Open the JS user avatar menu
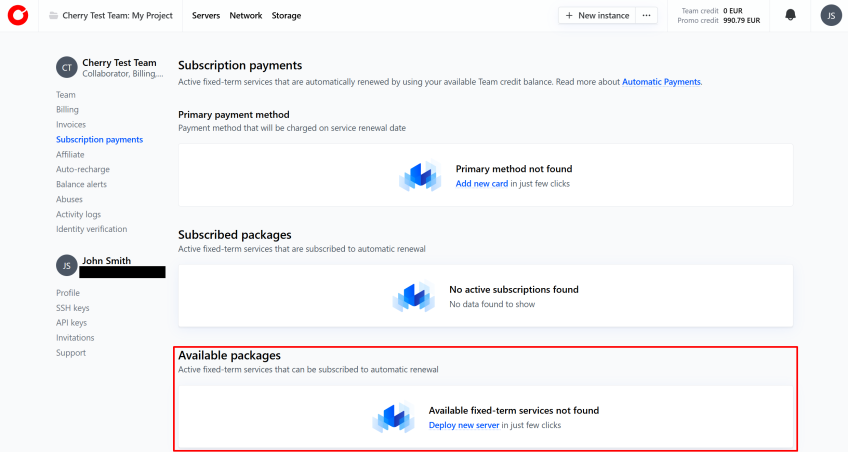The height and width of the screenshot is (452, 848). click(x=830, y=15)
